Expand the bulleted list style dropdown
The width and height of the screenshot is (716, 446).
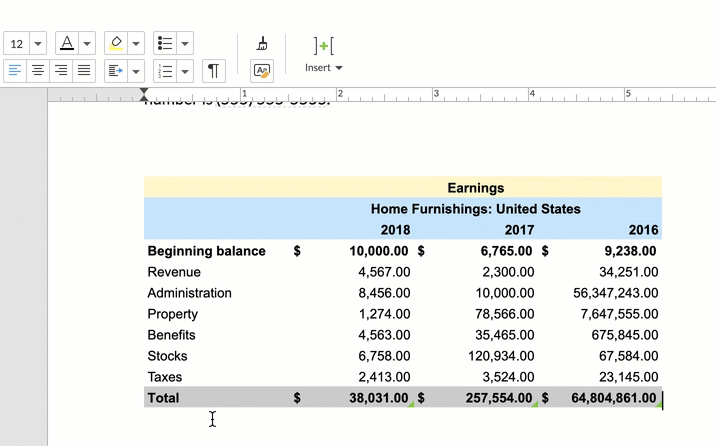pyautogui.click(x=185, y=44)
